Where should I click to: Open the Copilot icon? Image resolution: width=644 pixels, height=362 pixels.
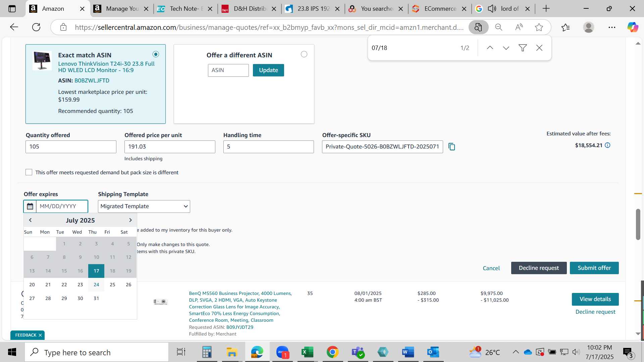pos(633,27)
